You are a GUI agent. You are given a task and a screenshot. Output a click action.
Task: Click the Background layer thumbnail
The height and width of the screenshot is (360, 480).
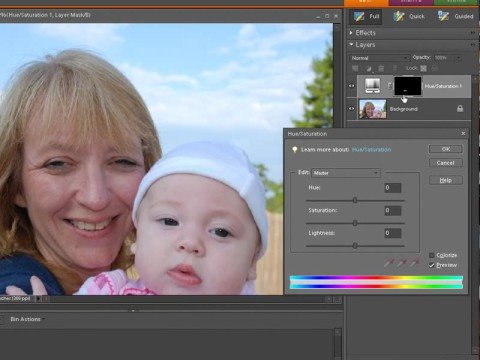(373, 109)
